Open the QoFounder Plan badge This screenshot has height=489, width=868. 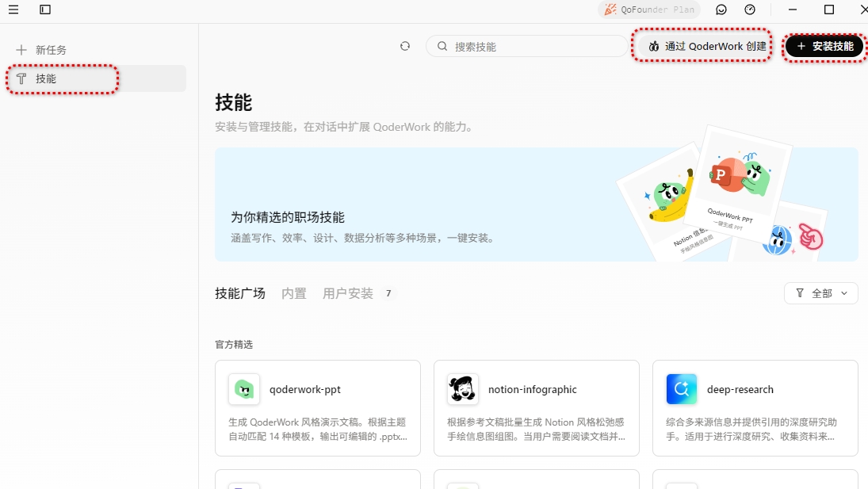tap(649, 10)
